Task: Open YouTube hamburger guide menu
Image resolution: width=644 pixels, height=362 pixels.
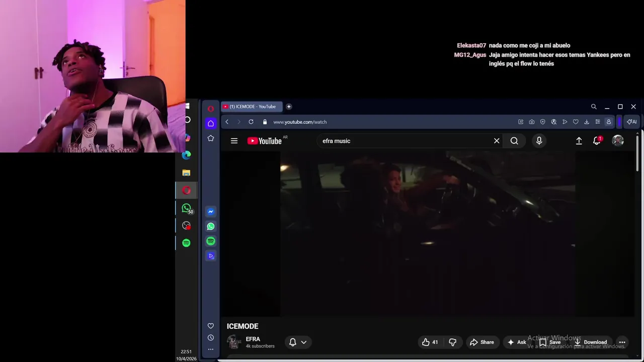Action: pyautogui.click(x=234, y=141)
